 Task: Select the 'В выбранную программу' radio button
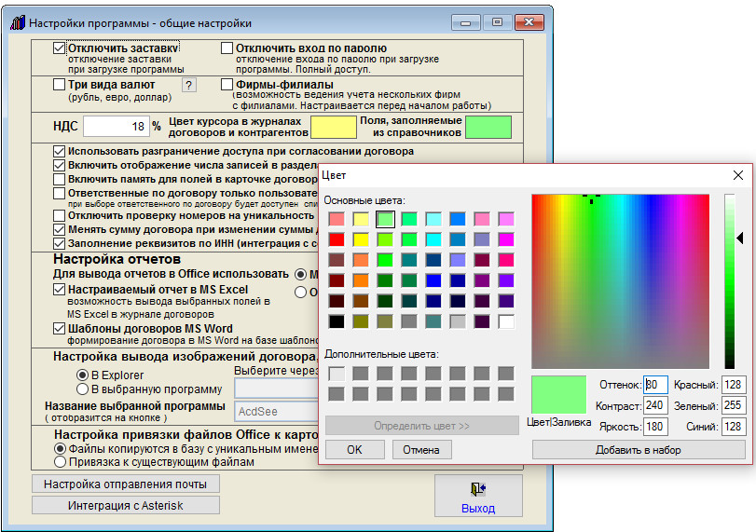point(82,389)
